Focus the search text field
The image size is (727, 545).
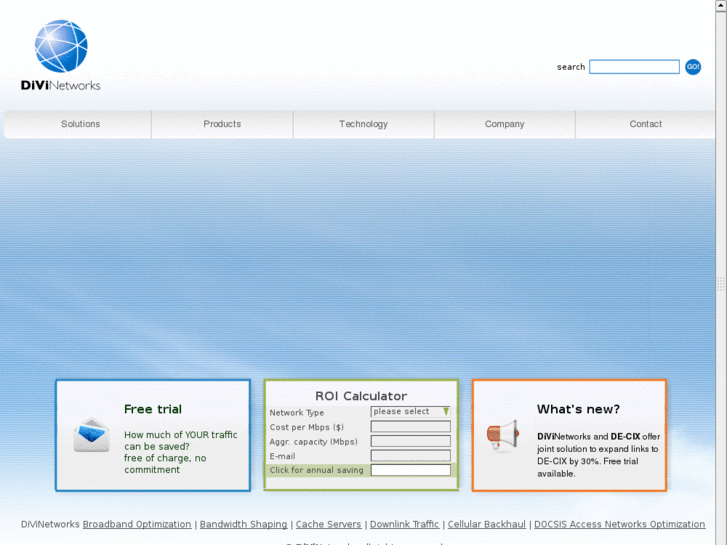point(634,67)
